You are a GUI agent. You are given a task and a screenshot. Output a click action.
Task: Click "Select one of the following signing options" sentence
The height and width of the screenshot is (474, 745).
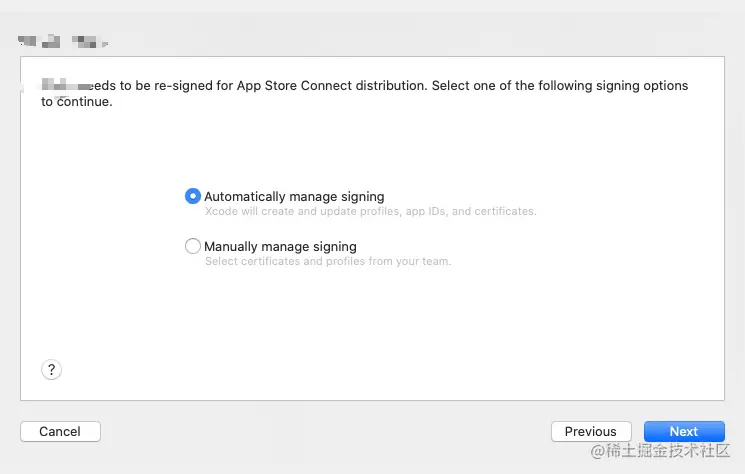tap(560, 86)
